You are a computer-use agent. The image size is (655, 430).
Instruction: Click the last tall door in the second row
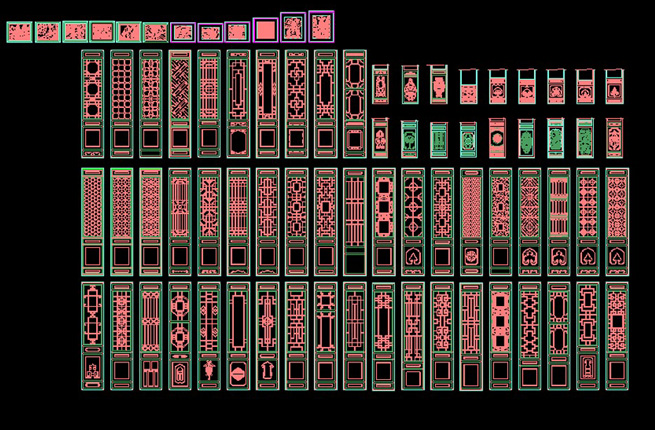point(355,103)
